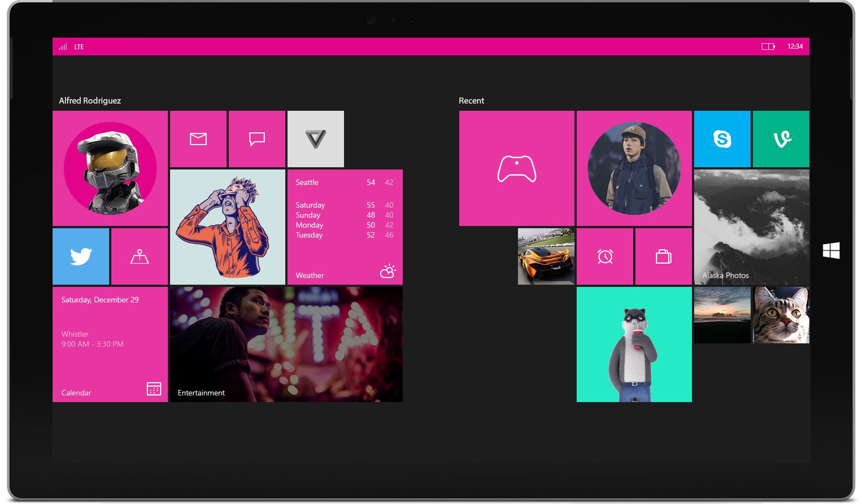Check the cellular signal strength indicator
This screenshot has height=504, width=862.
click(x=63, y=47)
